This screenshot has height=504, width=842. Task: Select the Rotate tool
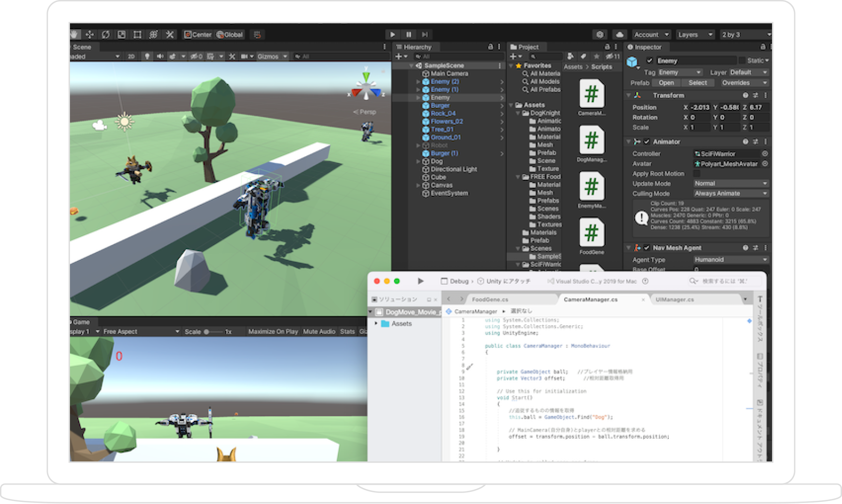coord(106,35)
